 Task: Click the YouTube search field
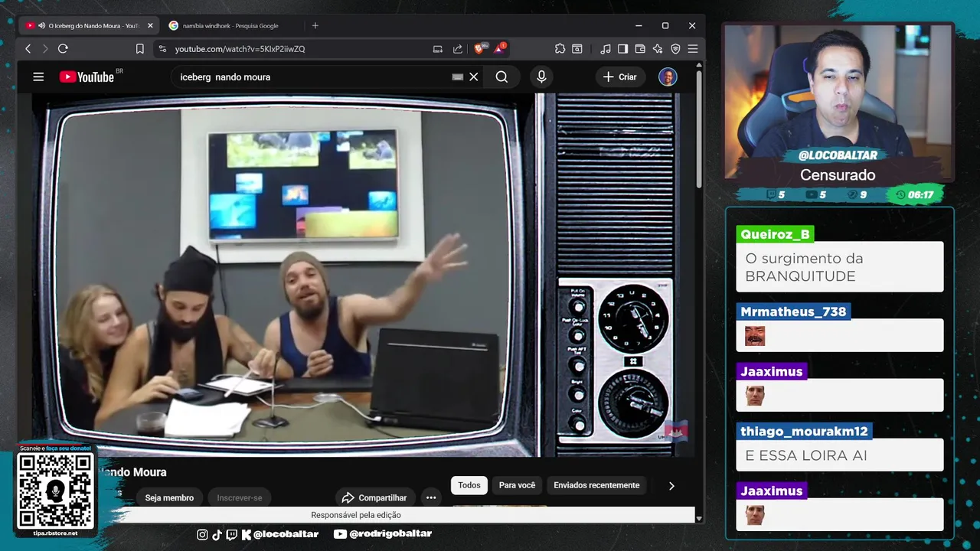pos(314,77)
